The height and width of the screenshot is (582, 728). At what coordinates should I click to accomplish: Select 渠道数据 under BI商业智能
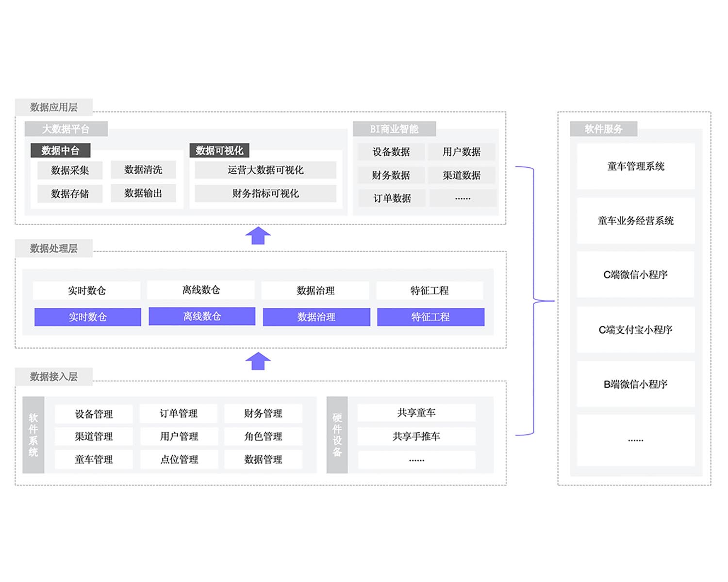462,175
